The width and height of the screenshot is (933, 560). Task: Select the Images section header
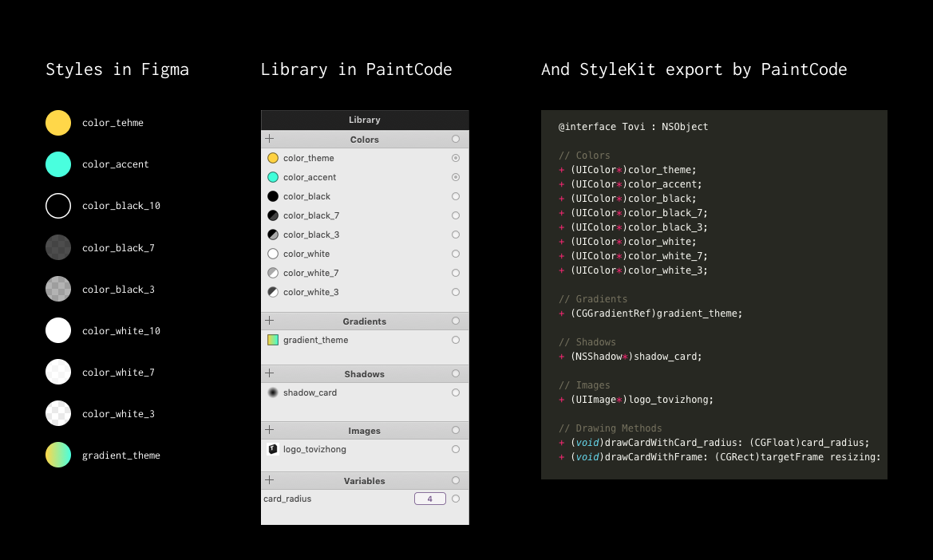[365, 430]
